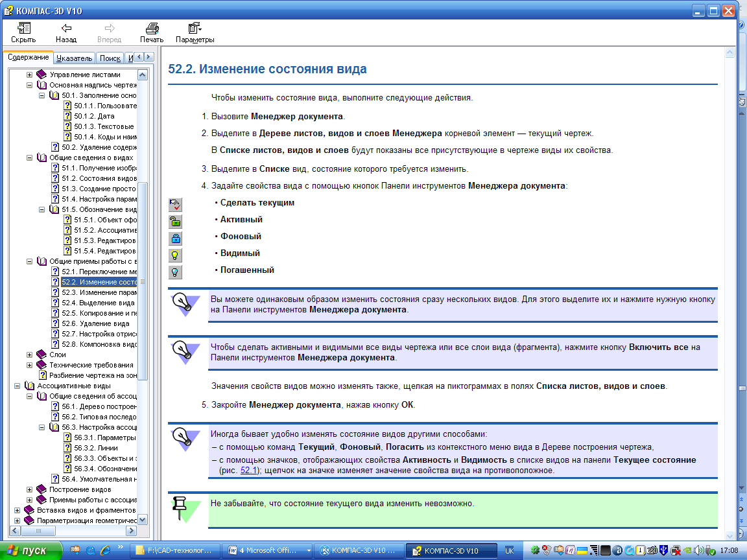747x560 pixels.
Task: Switch to the Содержание tab
Action: point(28,57)
